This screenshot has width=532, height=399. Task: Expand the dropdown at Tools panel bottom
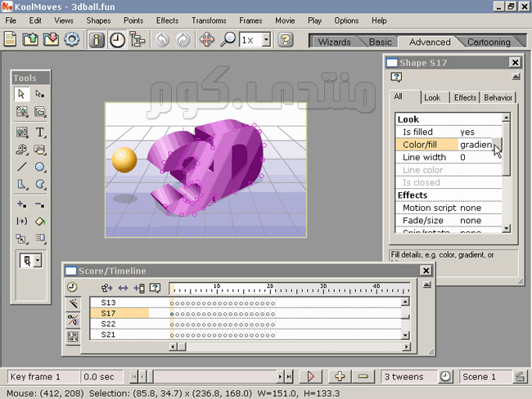(x=39, y=262)
